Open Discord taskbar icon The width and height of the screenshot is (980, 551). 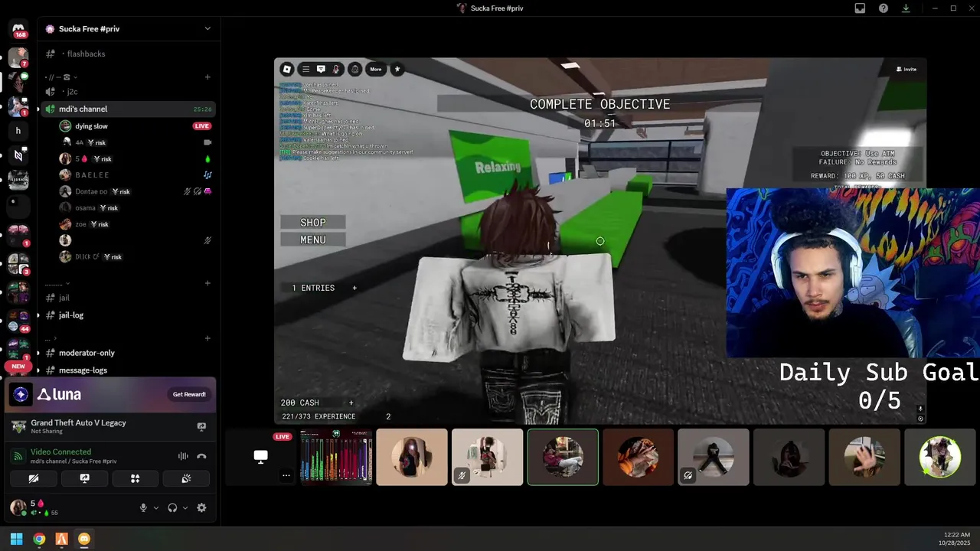click(x=84, y=539)
